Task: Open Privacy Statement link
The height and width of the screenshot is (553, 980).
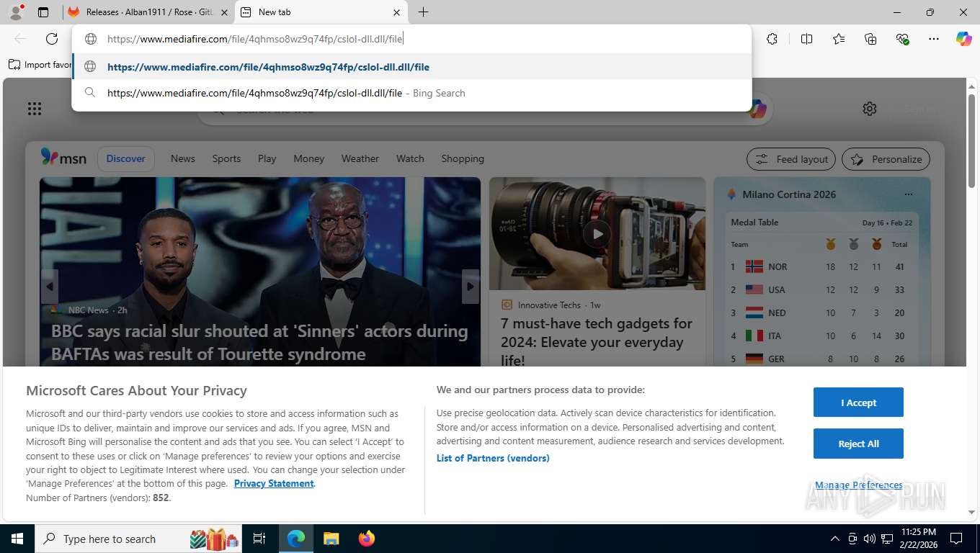Action: [x=274, y=483]
